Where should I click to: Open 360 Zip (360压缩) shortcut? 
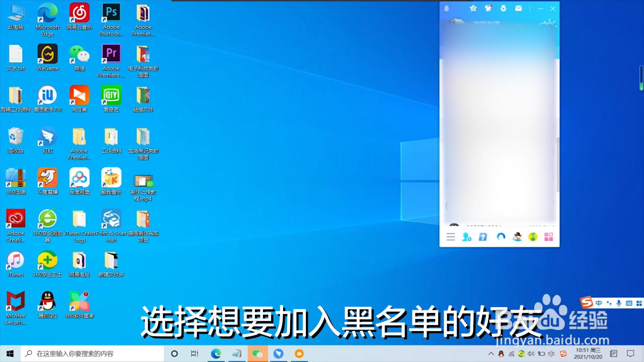pyautogui.click(x=16, y=181)
